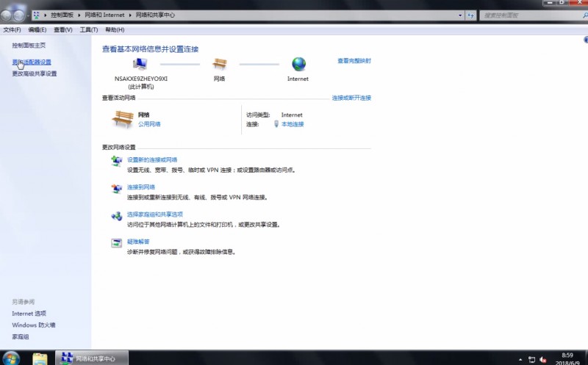Open Windows 防火墙 in sidebar
This screenshot has width=588, height=365.
[x=33, y=325]
